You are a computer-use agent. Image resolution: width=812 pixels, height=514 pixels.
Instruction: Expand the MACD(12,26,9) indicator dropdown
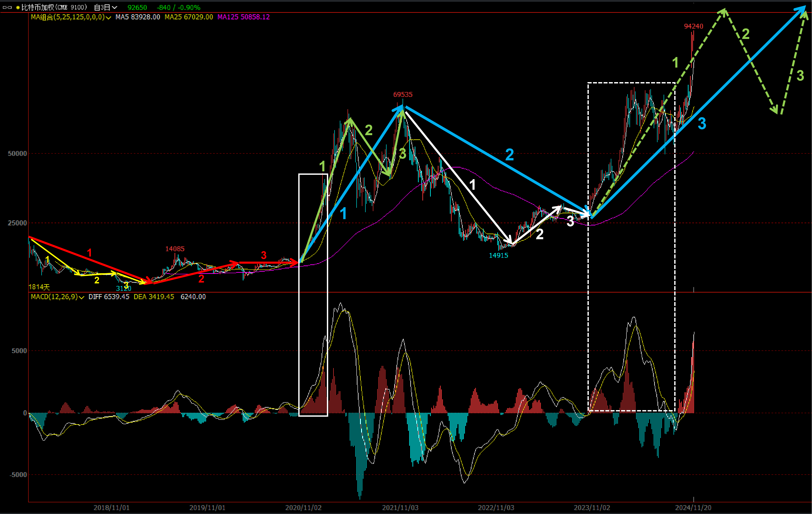81,297
